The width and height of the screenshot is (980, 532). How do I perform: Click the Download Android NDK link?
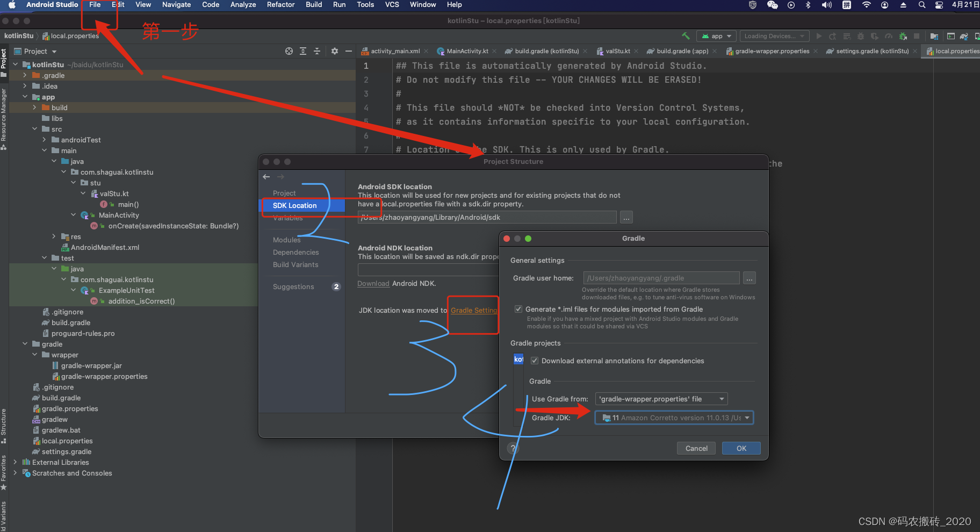[373, 283]
